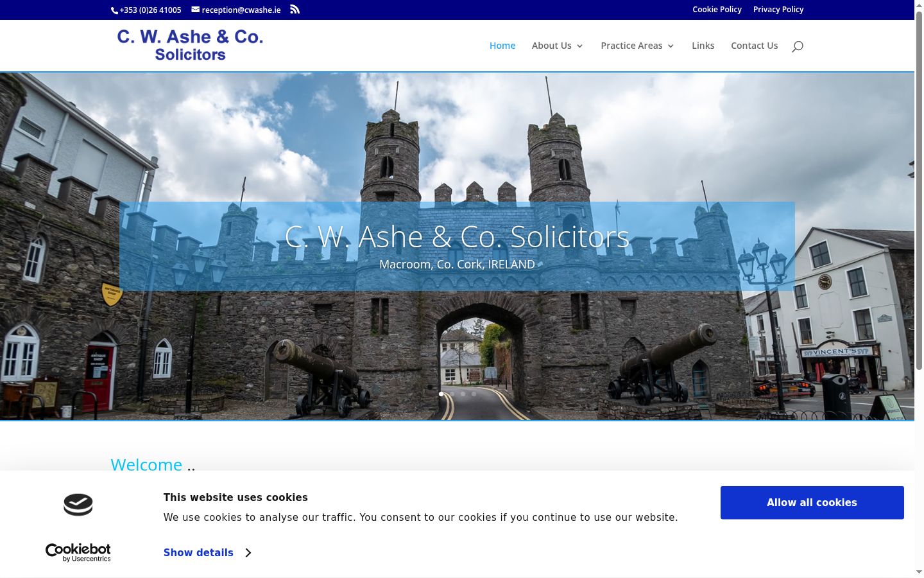Click the page scrollbar up arrow
This screenshot has width=924, height=578.
919,6
